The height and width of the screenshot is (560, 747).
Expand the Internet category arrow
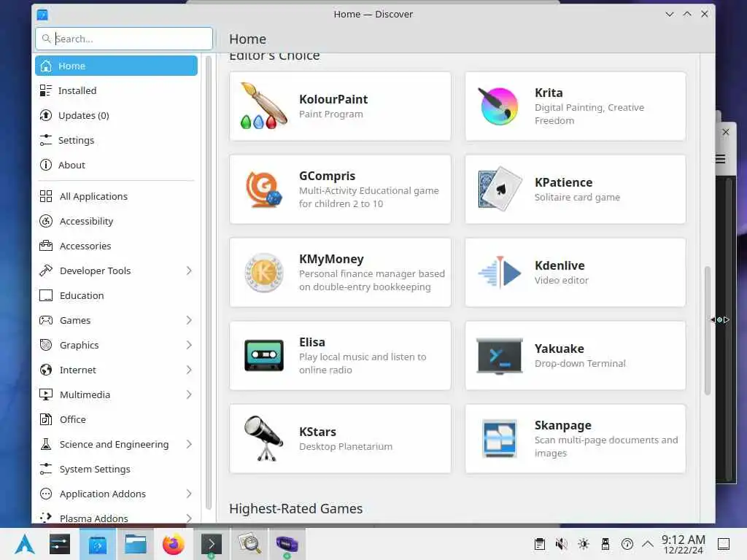(x=189, y=370)
